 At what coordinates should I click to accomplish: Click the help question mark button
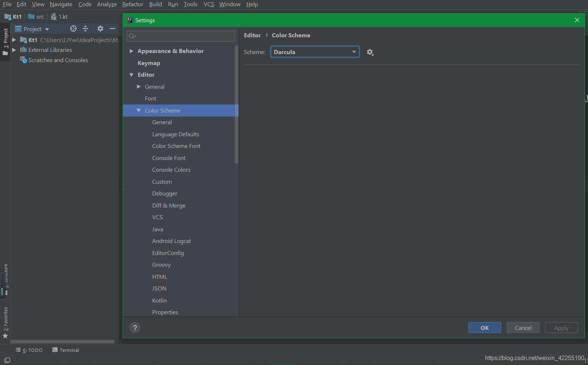(135, 328)
